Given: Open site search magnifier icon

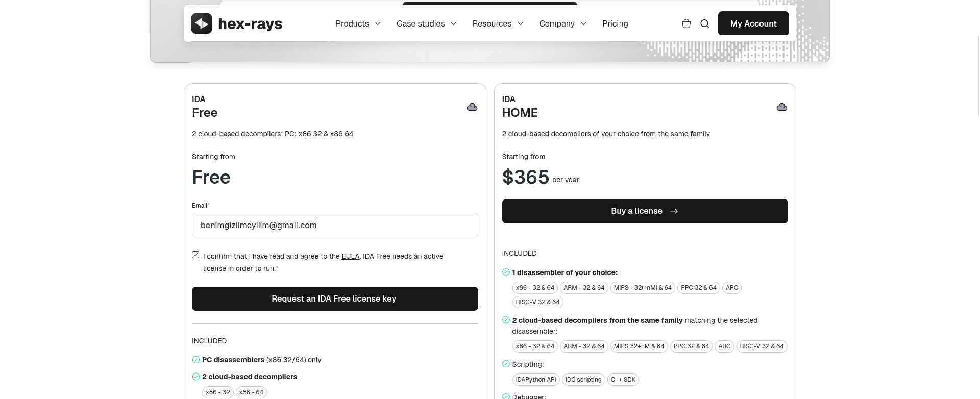Looking at the screenshot, I should coord(705,23).
